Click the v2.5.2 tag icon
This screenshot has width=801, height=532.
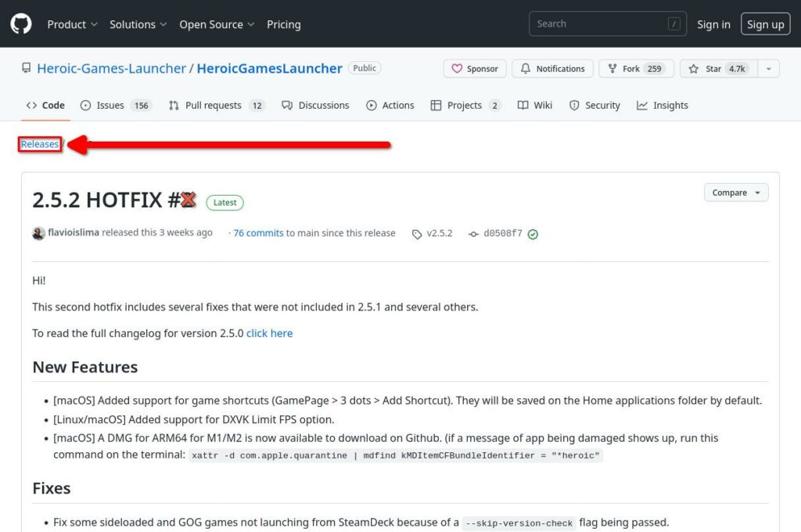pyautogui.click(x=417, y=234)
